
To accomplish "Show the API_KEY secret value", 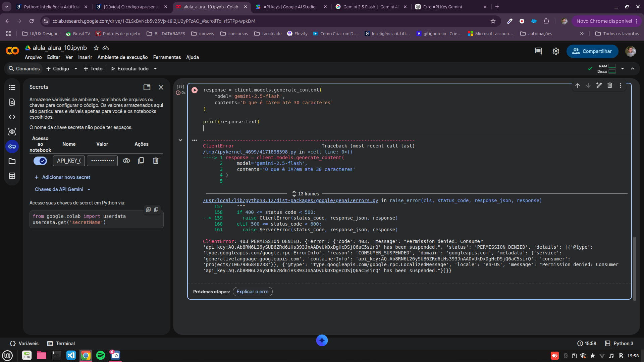I will click(x=126, y=161).
